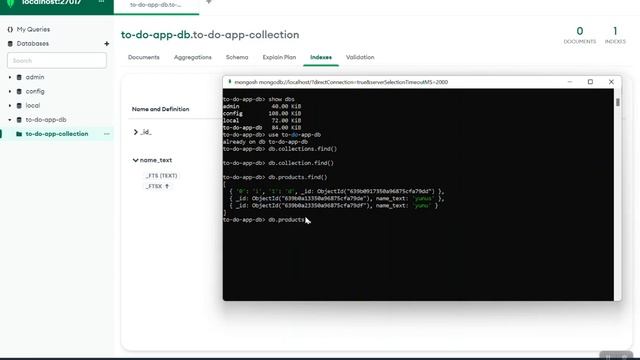Click the to-do-app-collection folder icon
The height and width of the screenshot is (360, 640).
19,134
